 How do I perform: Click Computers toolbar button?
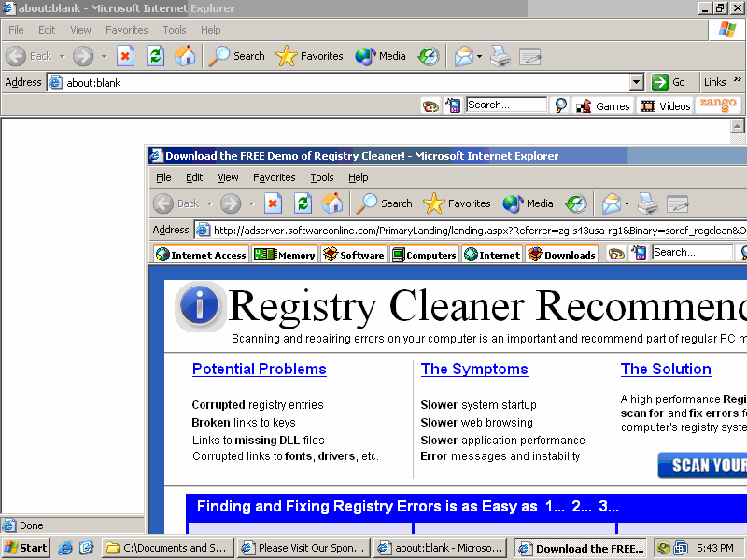[424, 255]
